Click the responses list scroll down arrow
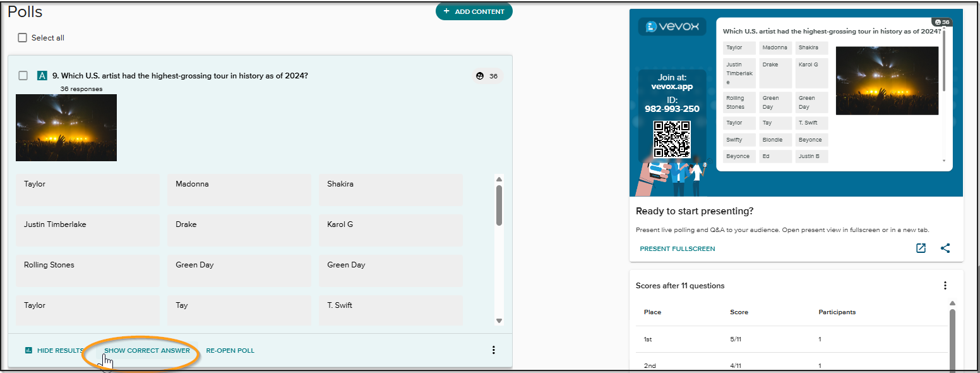This screenshot has width=980, height=373. (x=499, y=321)
